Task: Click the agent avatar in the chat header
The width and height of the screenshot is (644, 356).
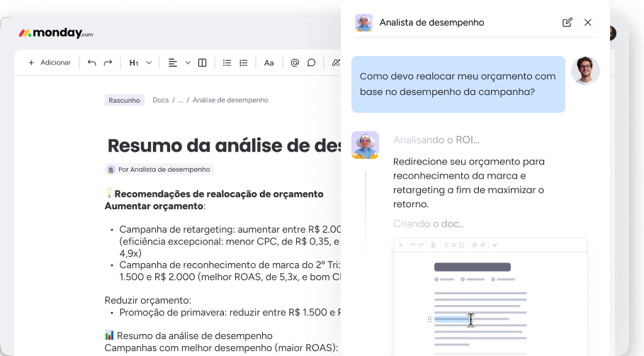Action: tap(363, 23)
